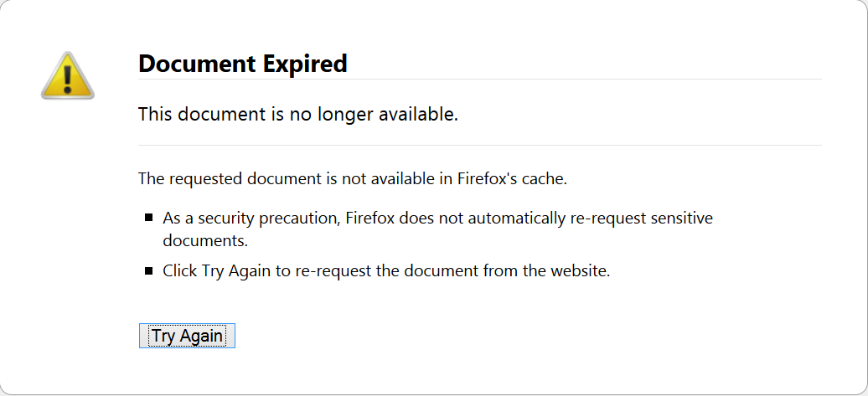Select the Document Expired heading

[x=242, y=64]
